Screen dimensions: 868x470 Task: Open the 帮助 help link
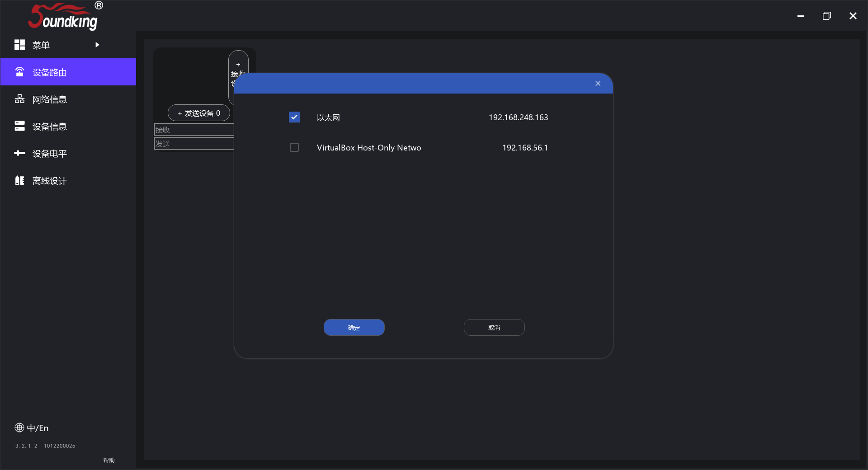pos(109,460)
